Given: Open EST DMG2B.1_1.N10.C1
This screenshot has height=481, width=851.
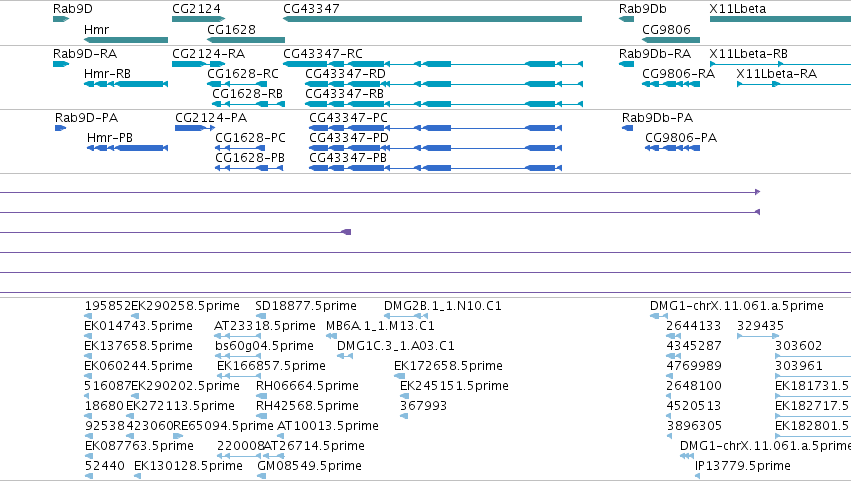Looking at the screenshot, I should pos(443,306).
